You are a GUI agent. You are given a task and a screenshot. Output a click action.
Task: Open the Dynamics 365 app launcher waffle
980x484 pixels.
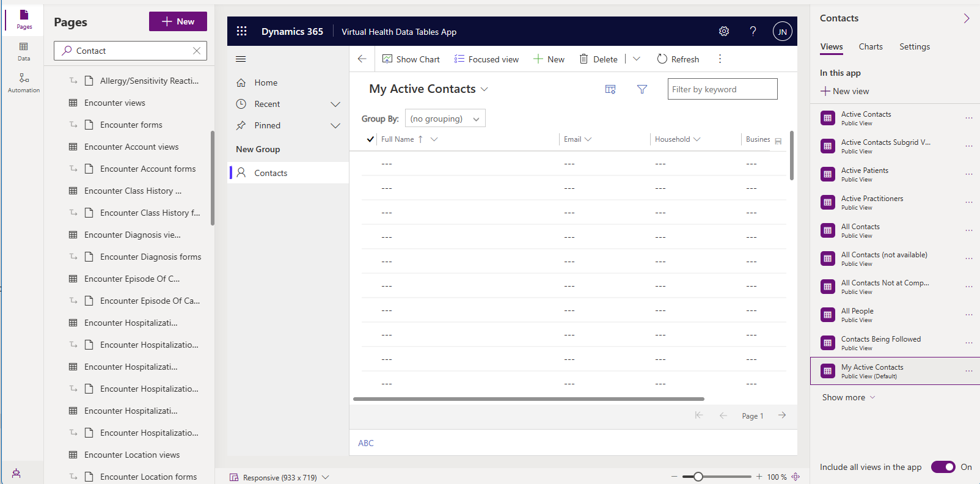click(x=242, y=31)
